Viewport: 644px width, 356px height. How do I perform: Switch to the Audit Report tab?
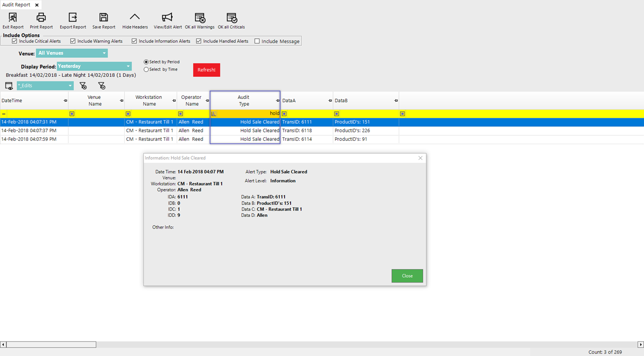16,5
